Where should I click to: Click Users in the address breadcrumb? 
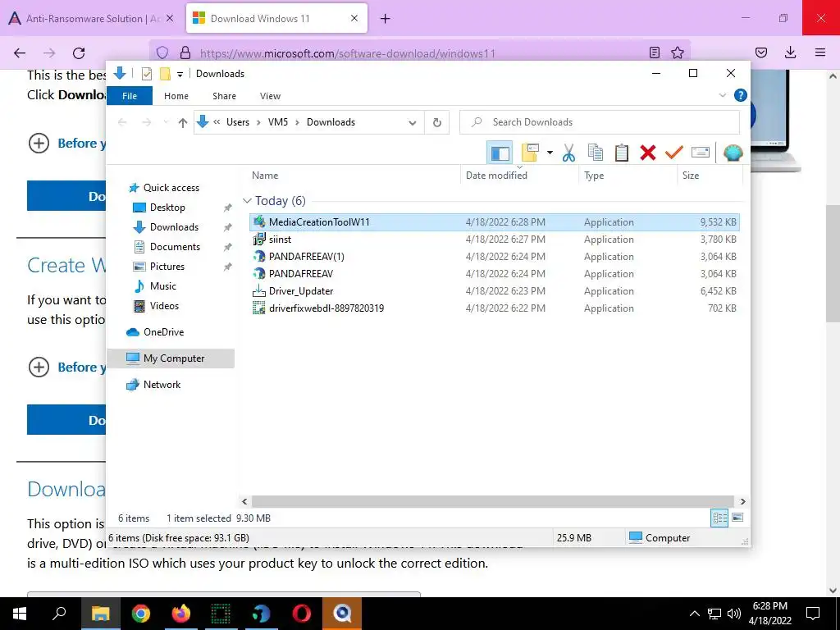coord(238,122)
